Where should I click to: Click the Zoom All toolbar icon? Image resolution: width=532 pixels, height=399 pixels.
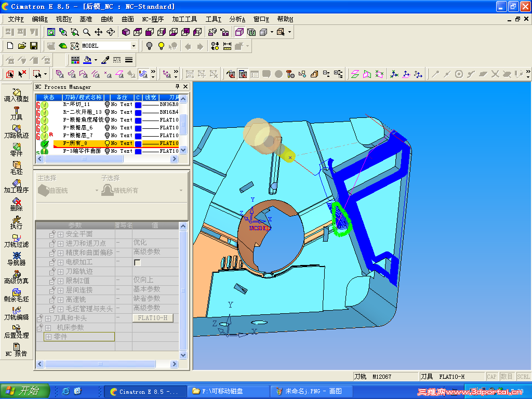point(51,32)
